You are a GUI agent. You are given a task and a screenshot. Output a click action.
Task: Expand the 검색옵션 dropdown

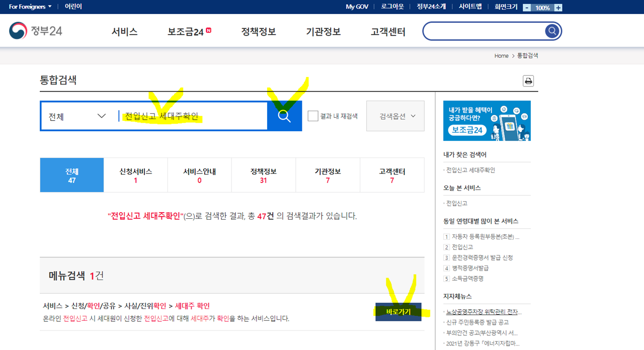[397, 116]
